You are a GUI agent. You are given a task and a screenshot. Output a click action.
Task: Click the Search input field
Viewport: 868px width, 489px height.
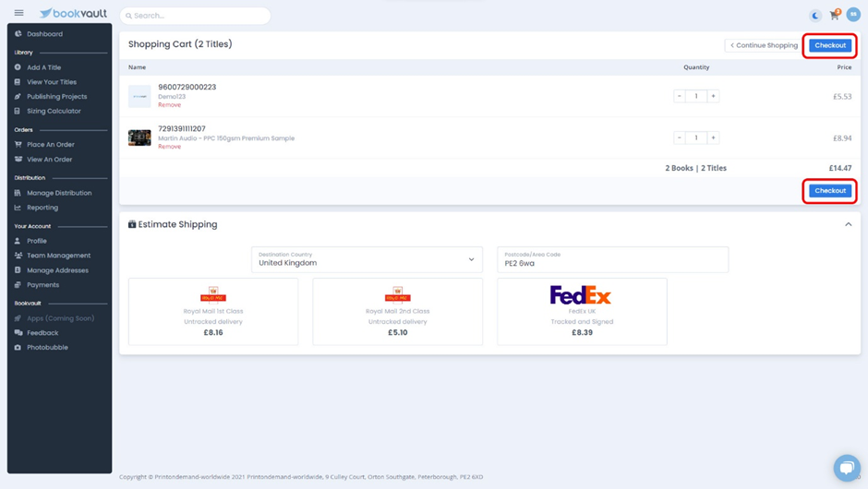tap(196, 16)
